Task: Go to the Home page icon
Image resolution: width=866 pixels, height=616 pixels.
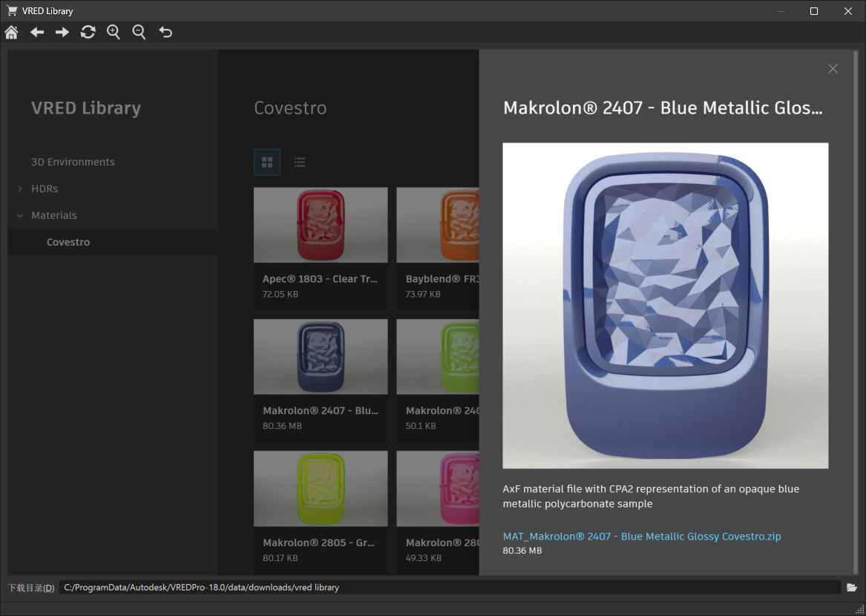Action: pyautogui.click(x=11, y=32)
